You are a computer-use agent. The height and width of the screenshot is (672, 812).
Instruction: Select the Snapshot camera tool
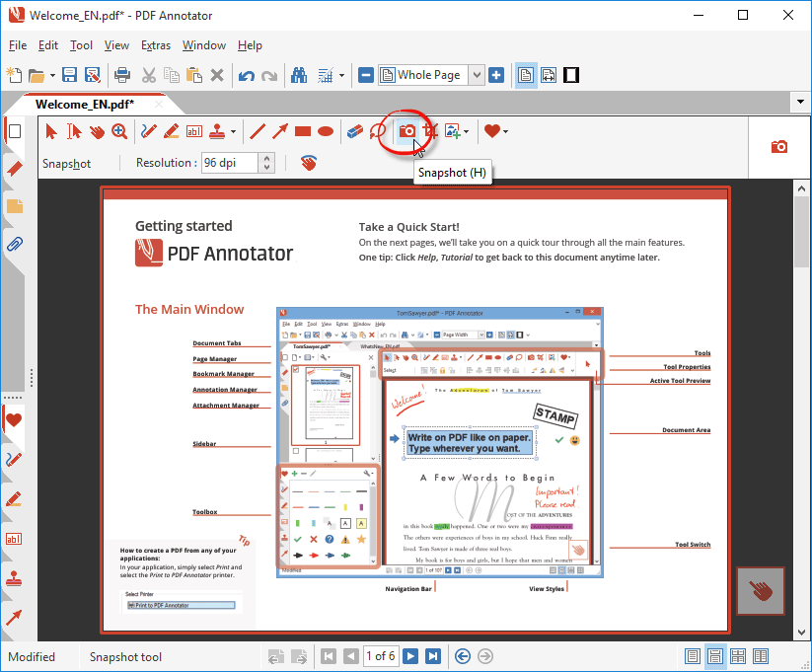tap(406, 130)
